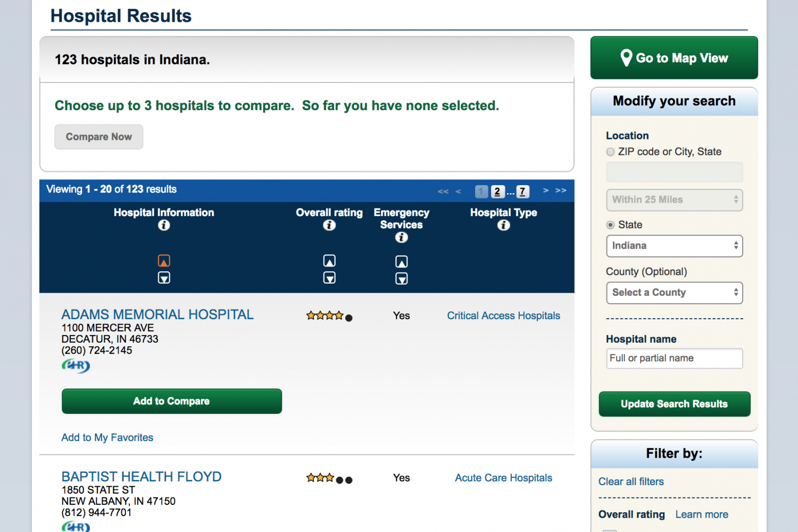Viewport: 798px width, 532px height.
Task: Select ZIP code or City, State radio
Action: pos(611,152)
